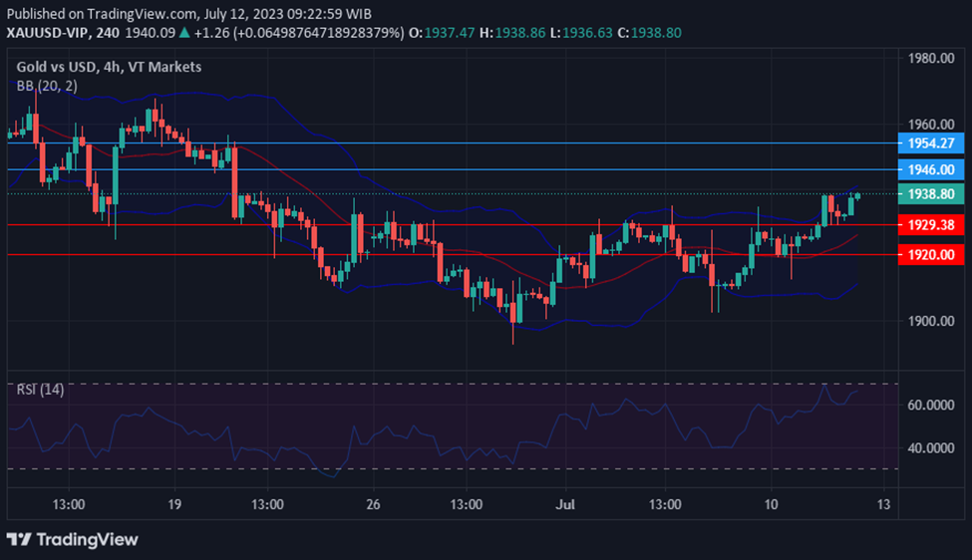Click the 1900.00 price scale value

tap(930, 321)
